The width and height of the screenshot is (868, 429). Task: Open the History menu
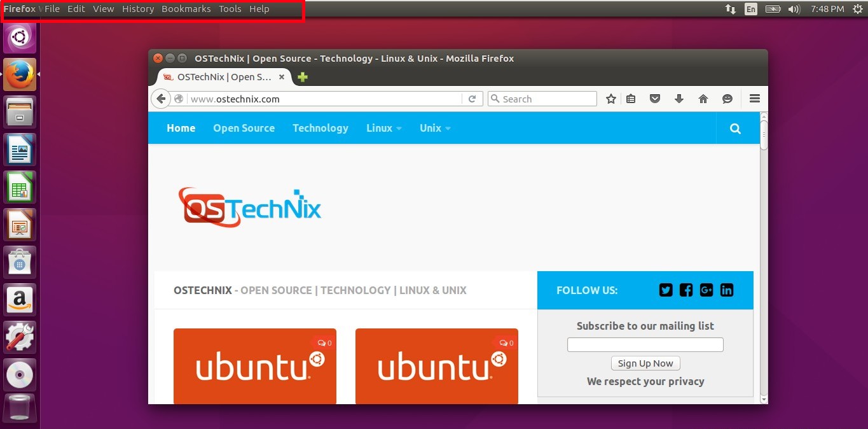tap(138, 9)
